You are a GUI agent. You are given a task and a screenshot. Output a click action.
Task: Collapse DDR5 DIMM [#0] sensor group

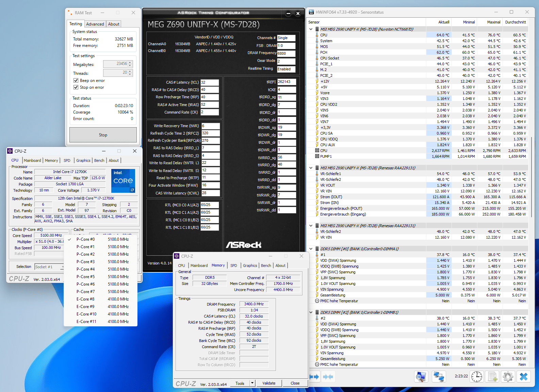coord(311,249)
